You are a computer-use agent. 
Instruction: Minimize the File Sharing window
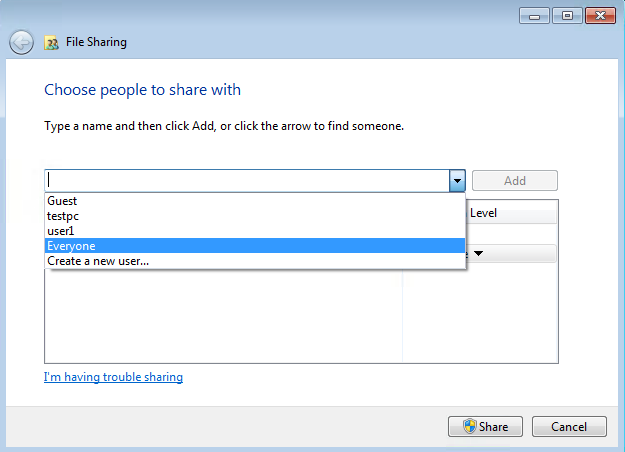(x=534, y=16)
